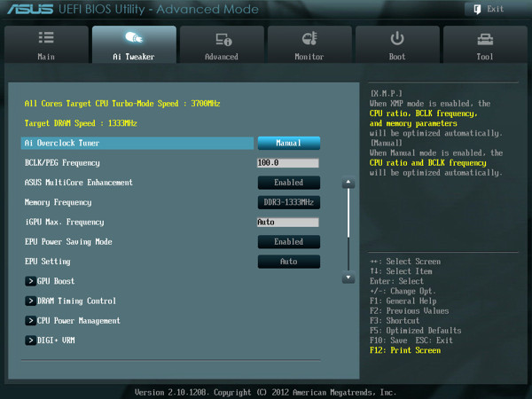
Task: Toggle EPU Power Saving Mode Enabled
Action: (289, 242)
